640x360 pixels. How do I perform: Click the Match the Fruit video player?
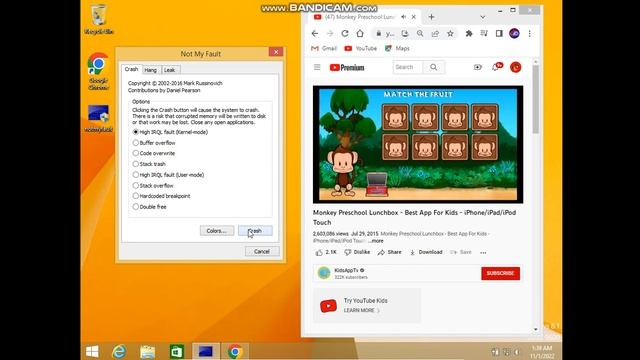coord(418,144)
